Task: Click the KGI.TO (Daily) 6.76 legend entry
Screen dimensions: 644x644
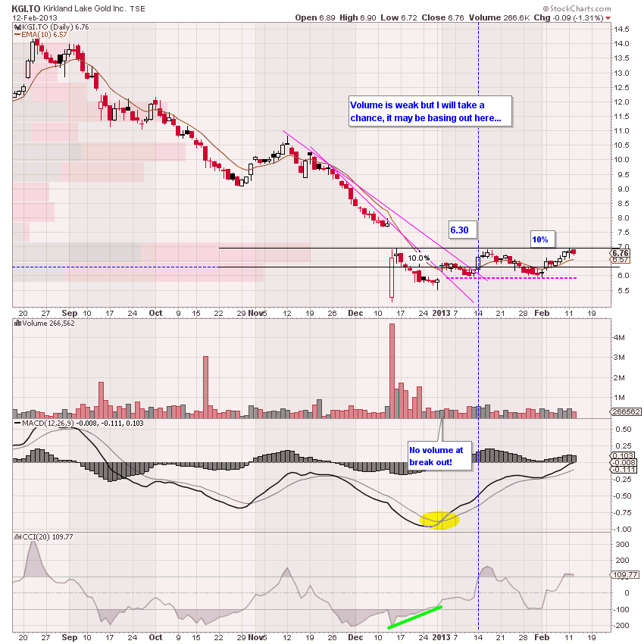Action: (x=55, y=27)
